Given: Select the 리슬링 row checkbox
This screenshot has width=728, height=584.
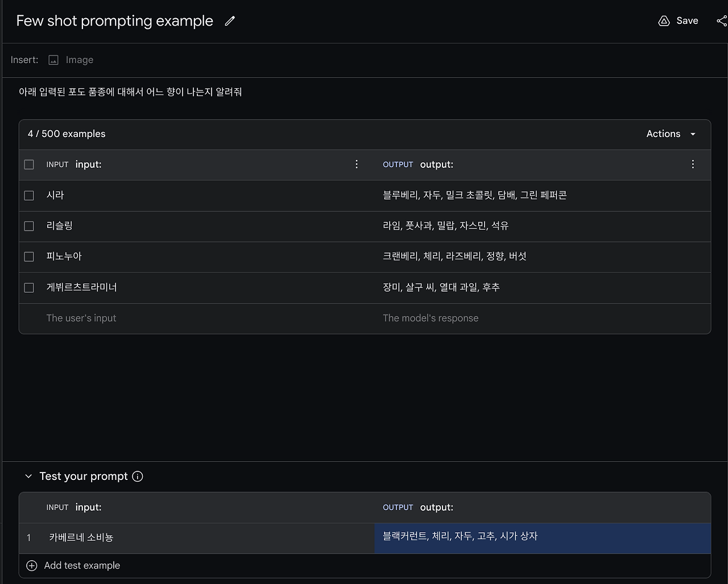Looking at the screenshot, I should (29, 226).
